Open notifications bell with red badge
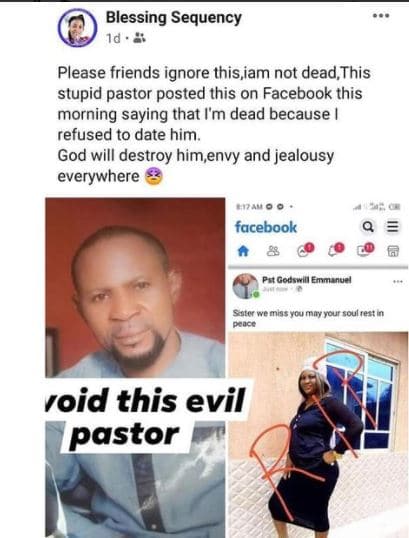 tap(336, 250)
